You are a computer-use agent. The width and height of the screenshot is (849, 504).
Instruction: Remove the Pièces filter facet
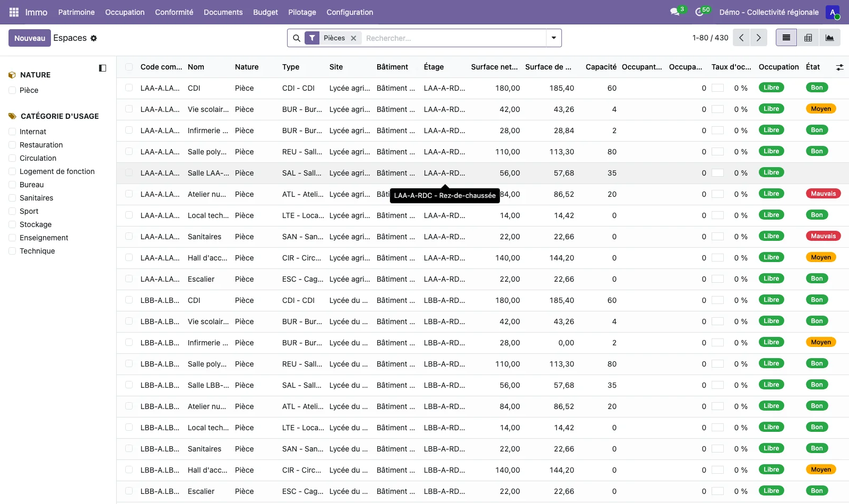tap(353, 38)
